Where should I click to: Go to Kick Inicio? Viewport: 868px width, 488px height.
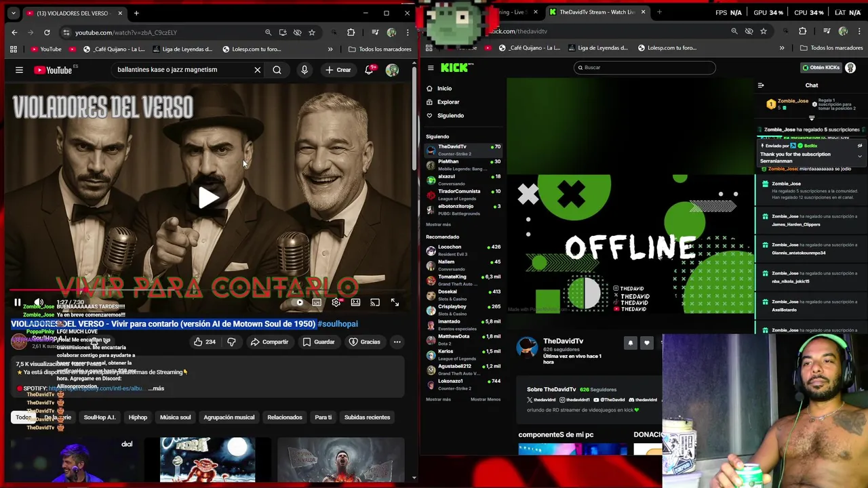[x=439, y=89]
